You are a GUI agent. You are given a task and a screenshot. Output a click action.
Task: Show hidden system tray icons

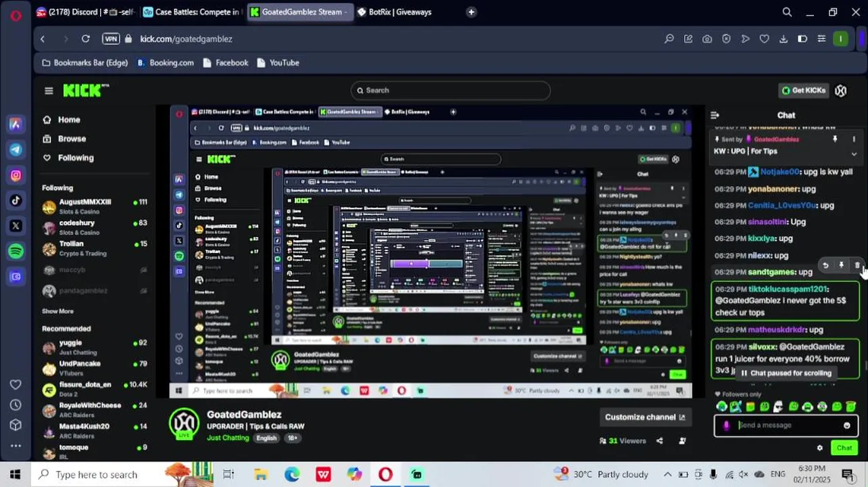pyautogui.click(x=667, y=474)
